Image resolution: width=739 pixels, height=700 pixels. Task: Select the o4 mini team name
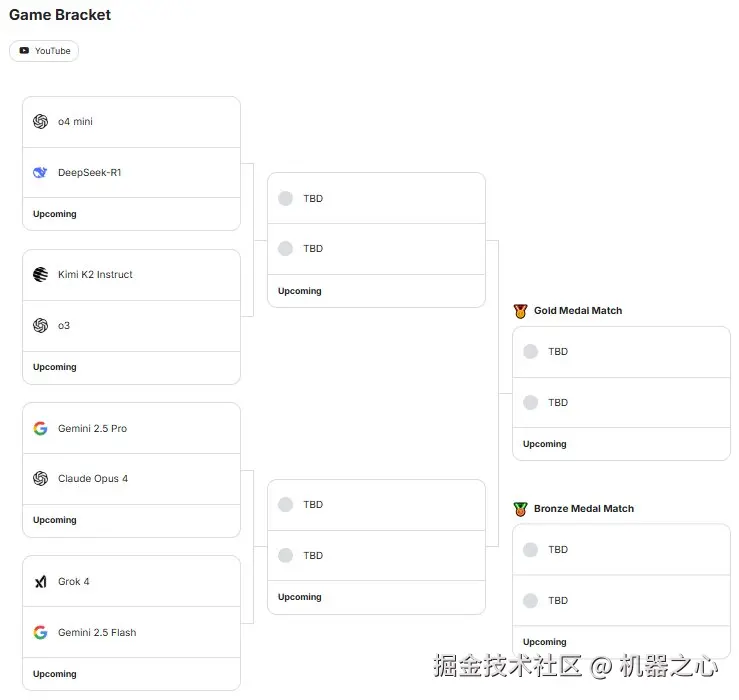[75, 122]
